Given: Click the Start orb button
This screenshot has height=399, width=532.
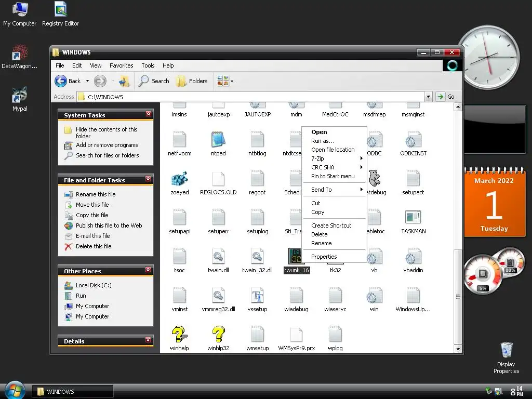Looking at the screenshot, I should [15, 390].
